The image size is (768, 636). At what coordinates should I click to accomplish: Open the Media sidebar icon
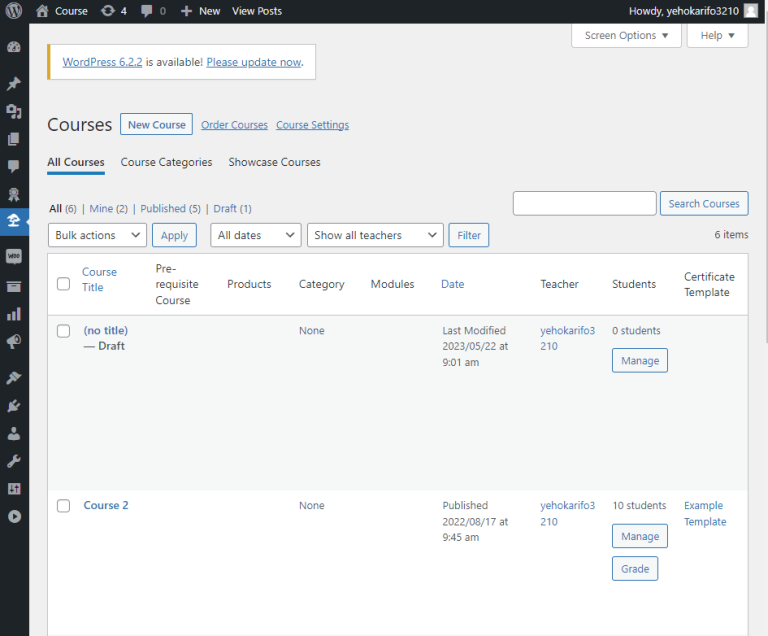pyautogui.click(x=14, y=112)
